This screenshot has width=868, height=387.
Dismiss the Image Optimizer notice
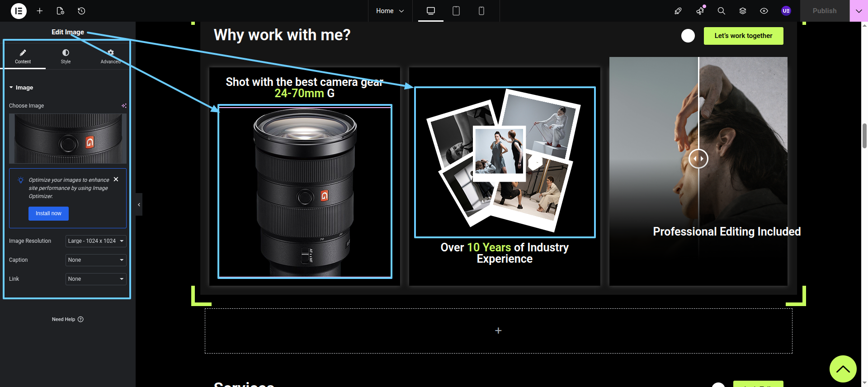[x=116, y=179]
